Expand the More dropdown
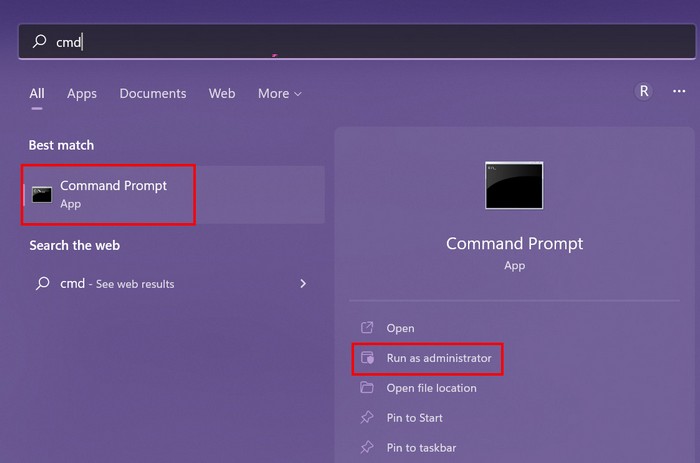Screen dimensions: 700x463 [x=279, y=93]
